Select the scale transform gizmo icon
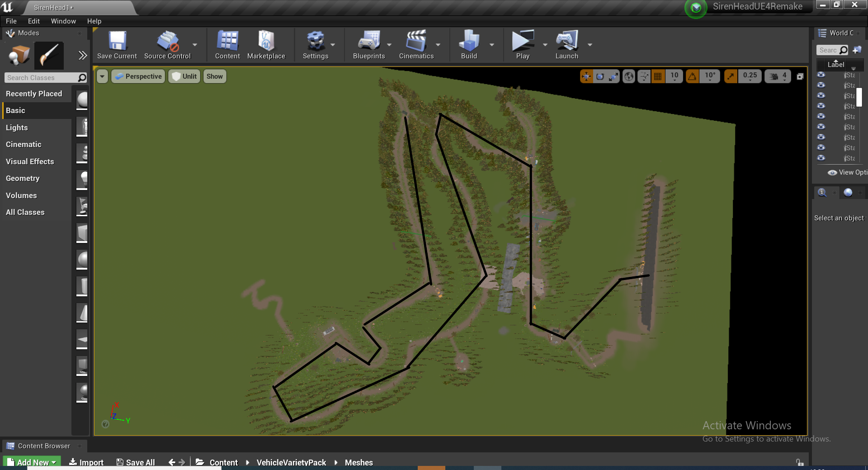Viewport: 868px width, 470px height. 613,76
